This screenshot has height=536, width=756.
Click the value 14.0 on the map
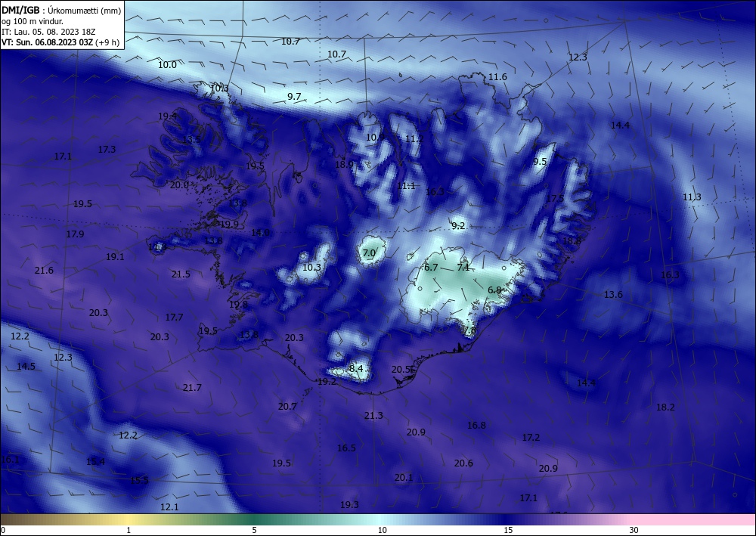pyautogui.click(x=260, y=233)
